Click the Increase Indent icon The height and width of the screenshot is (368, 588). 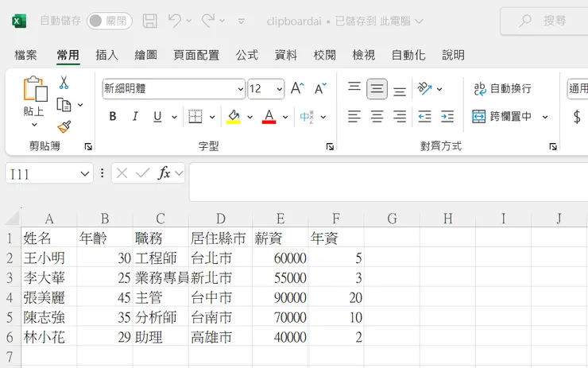tap(447, 117)
